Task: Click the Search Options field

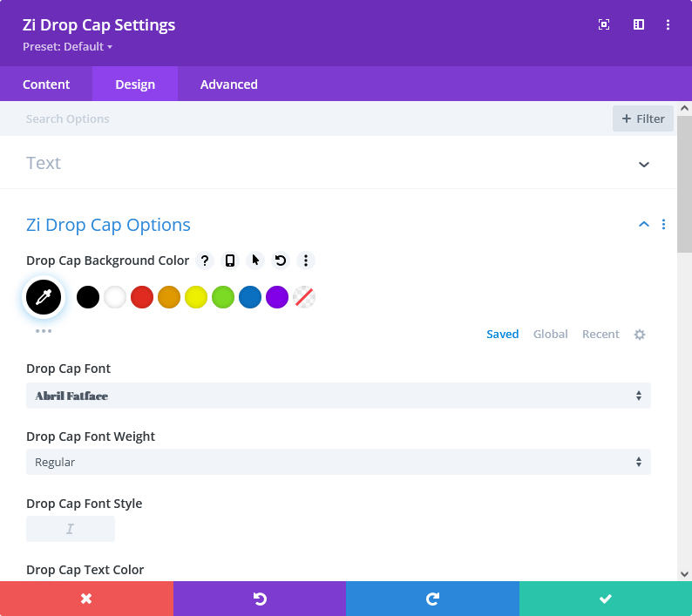Action: pos(306,118)
